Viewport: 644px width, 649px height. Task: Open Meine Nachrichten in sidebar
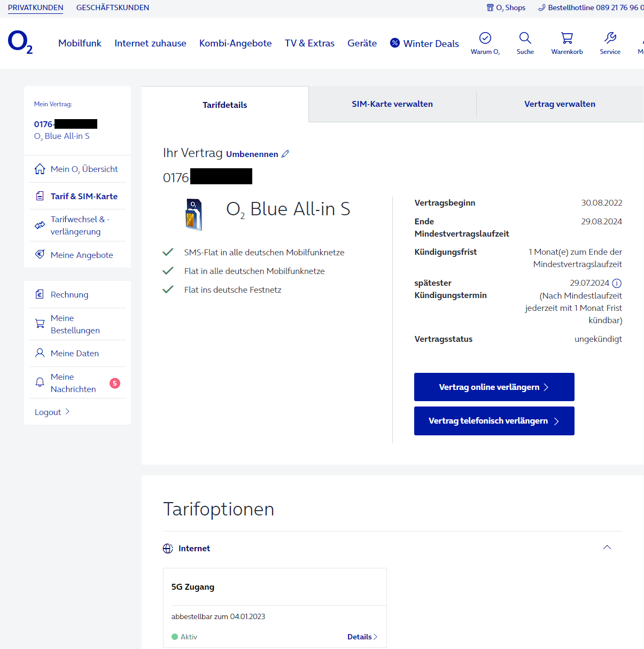click(77, 383)
